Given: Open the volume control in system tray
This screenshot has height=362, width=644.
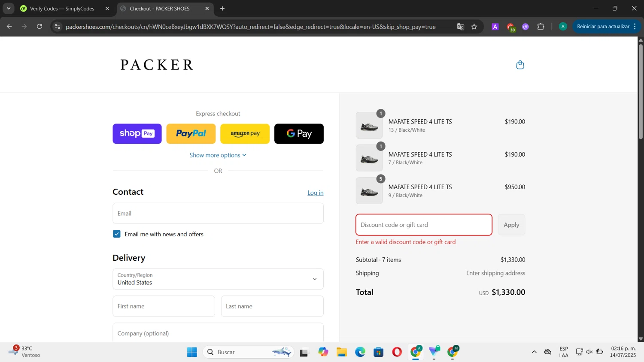Looking at the screenshot, I should [x=589, y=352].
